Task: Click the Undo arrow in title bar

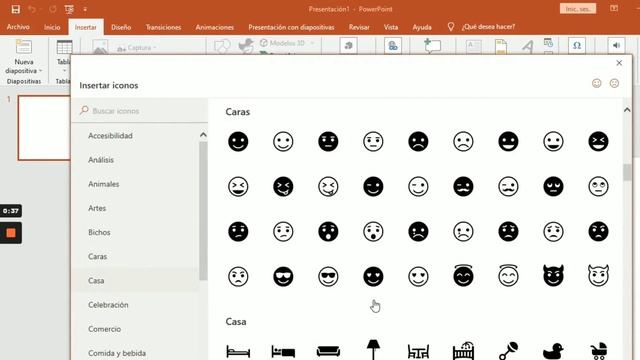Action: [32, 9]
